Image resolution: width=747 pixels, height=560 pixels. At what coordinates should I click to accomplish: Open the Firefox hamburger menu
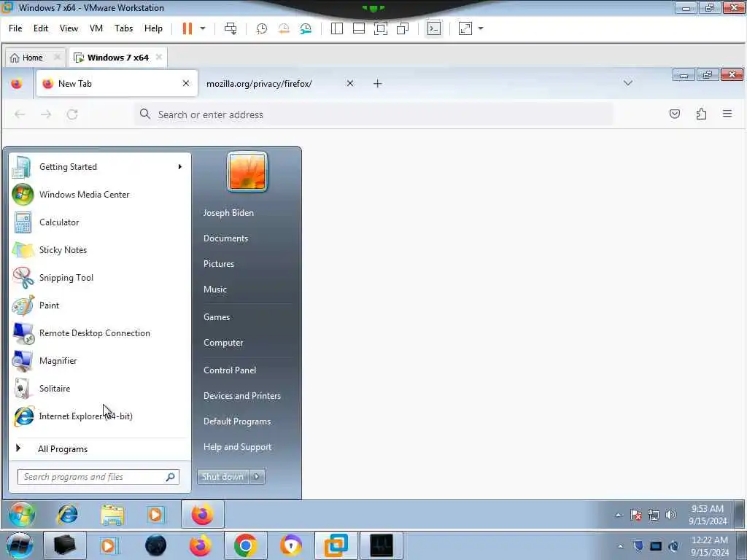[x=727, y=114]
